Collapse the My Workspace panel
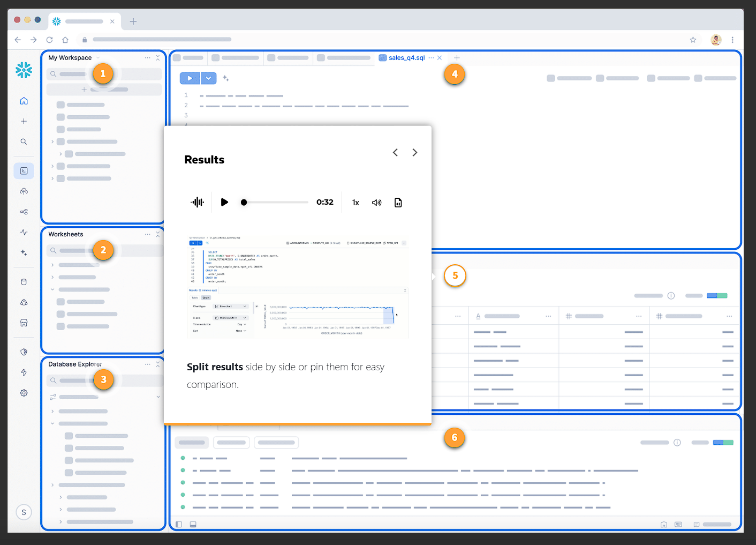This screenshot has width=756, height=545. click(158, 57)
